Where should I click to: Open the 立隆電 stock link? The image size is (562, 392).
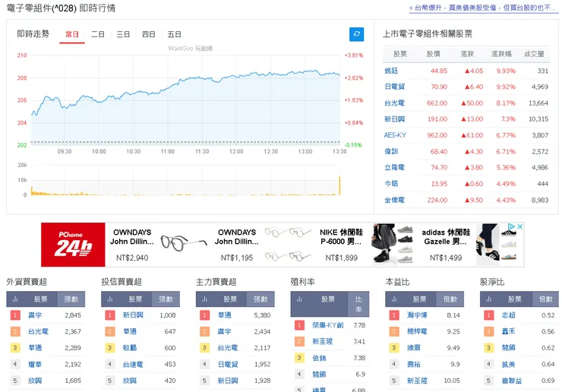[x=394, y=167]
